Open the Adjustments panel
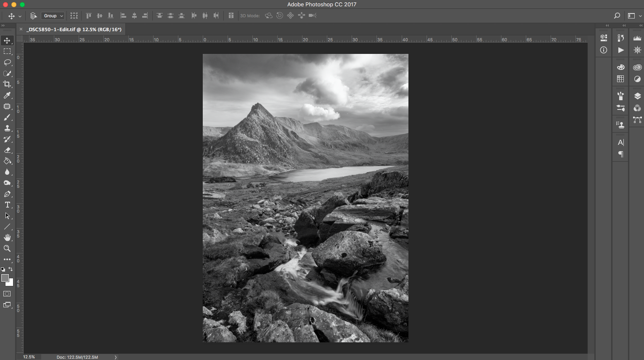This screenshot has height=360, width=644. (637, 79)
